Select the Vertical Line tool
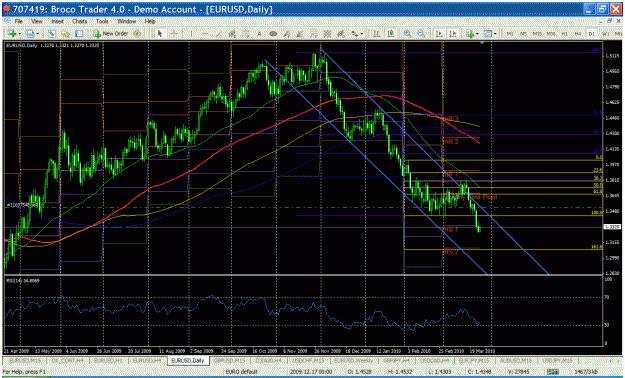Image resolution: width=625 pixels, height=378 pixels. point(191,34)
